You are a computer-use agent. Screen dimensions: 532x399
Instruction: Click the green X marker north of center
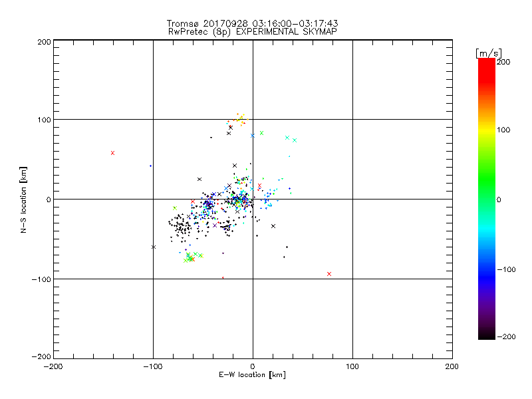coord(261,133)
